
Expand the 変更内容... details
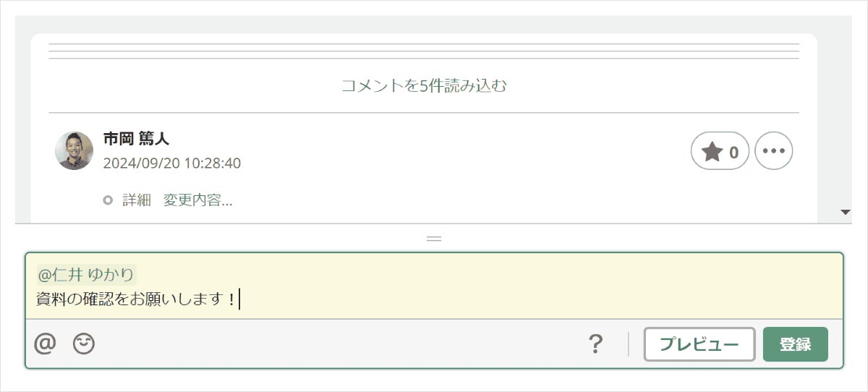pyautogui.click(x=197, y=200)
